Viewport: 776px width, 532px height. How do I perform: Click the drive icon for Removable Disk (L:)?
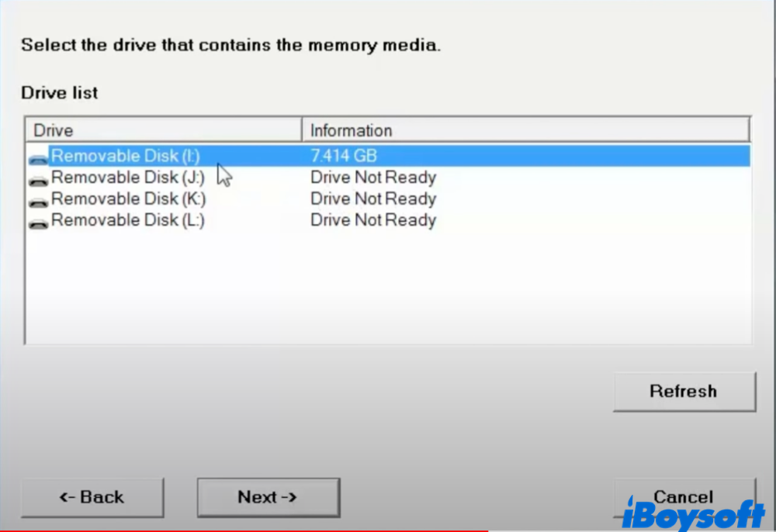point(38,223)
